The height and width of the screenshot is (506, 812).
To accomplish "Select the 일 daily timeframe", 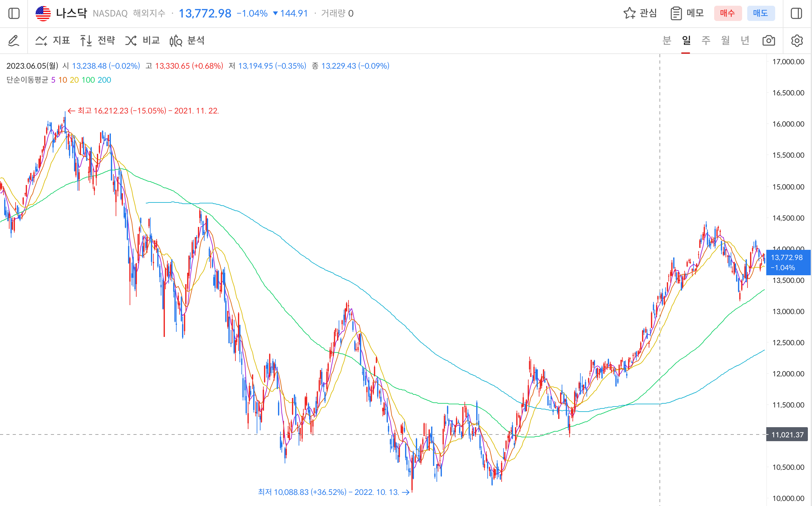I will [x=686, y=40].
